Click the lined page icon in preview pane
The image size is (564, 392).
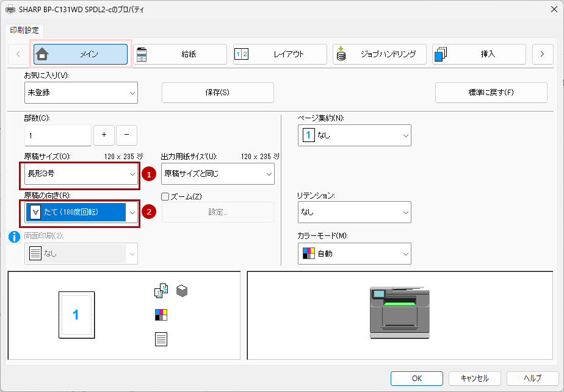[161, 339]
